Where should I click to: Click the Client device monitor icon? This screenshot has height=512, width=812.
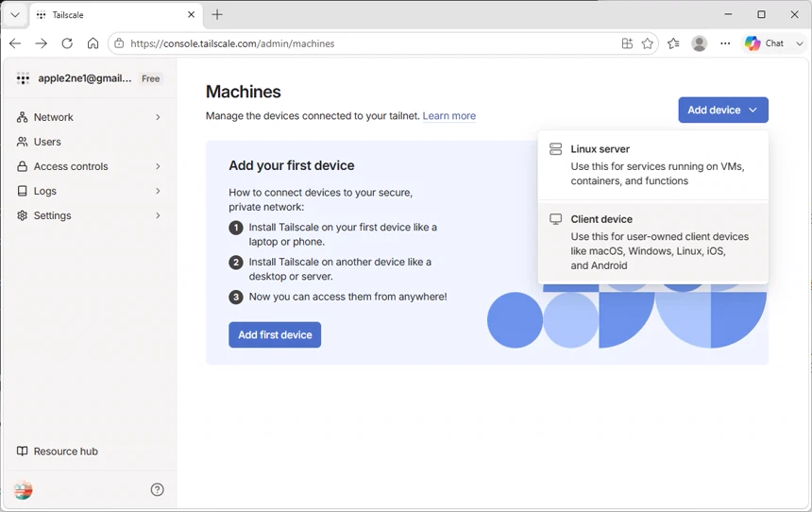click(x=556, y=219)
